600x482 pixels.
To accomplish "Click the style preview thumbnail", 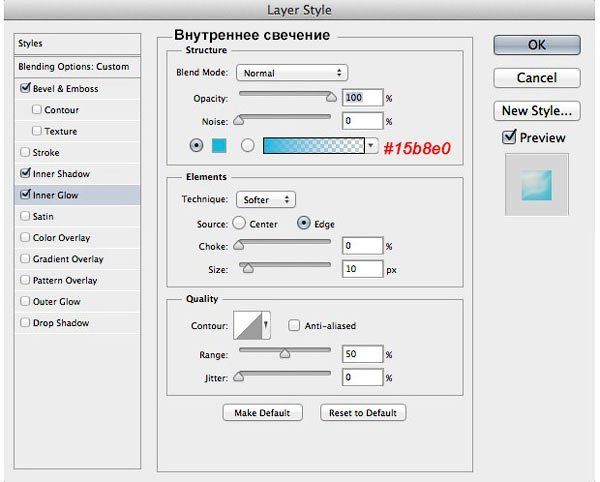I will (537, 186).
